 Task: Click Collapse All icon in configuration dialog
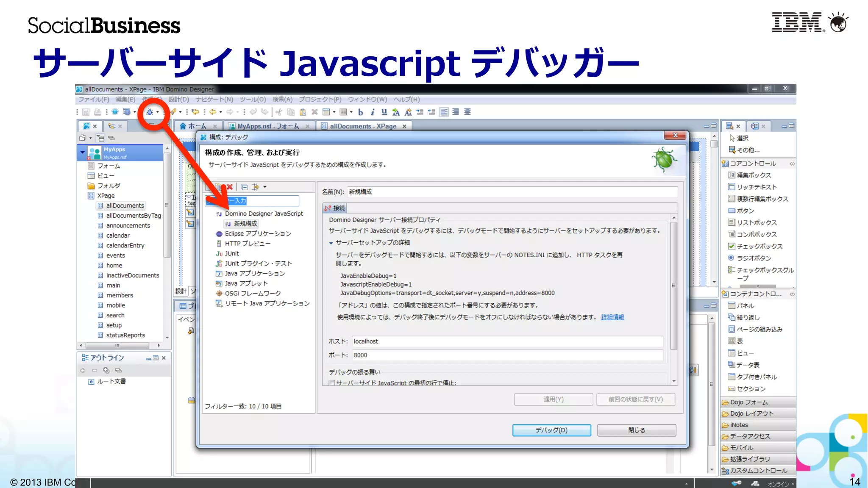[245, 187]
